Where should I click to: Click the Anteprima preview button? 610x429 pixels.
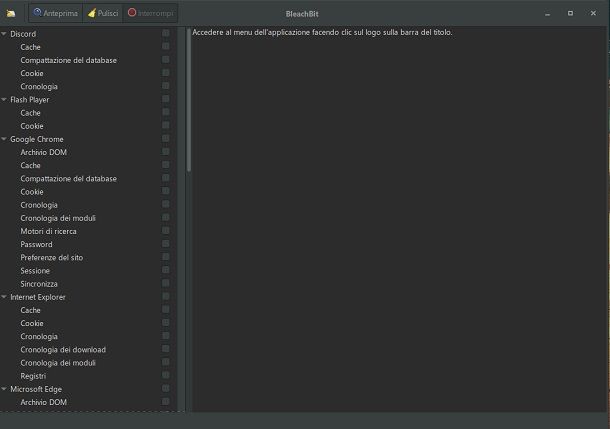coord(56,13)
